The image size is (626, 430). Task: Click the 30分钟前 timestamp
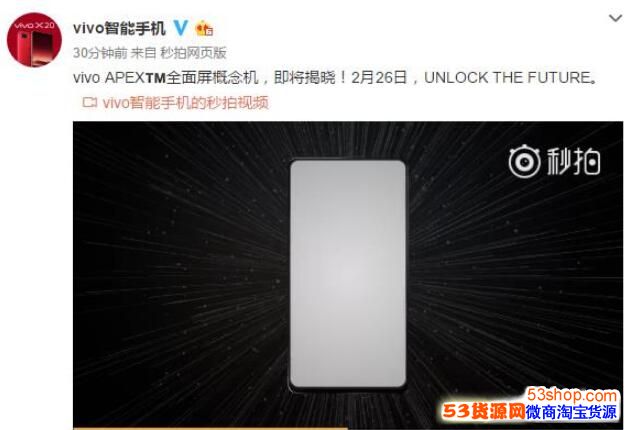100,53
